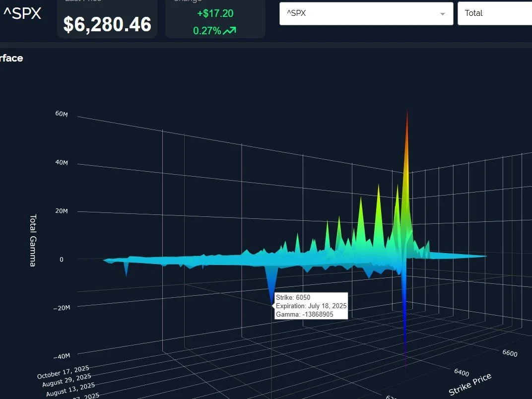This screenshot has width=532, height=399.
Task: Click the Strike Price axis title
Action: (x=470, y=384)
